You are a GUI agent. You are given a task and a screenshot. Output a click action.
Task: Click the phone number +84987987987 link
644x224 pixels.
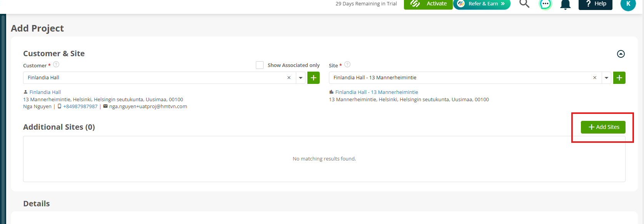pos(80,106)
